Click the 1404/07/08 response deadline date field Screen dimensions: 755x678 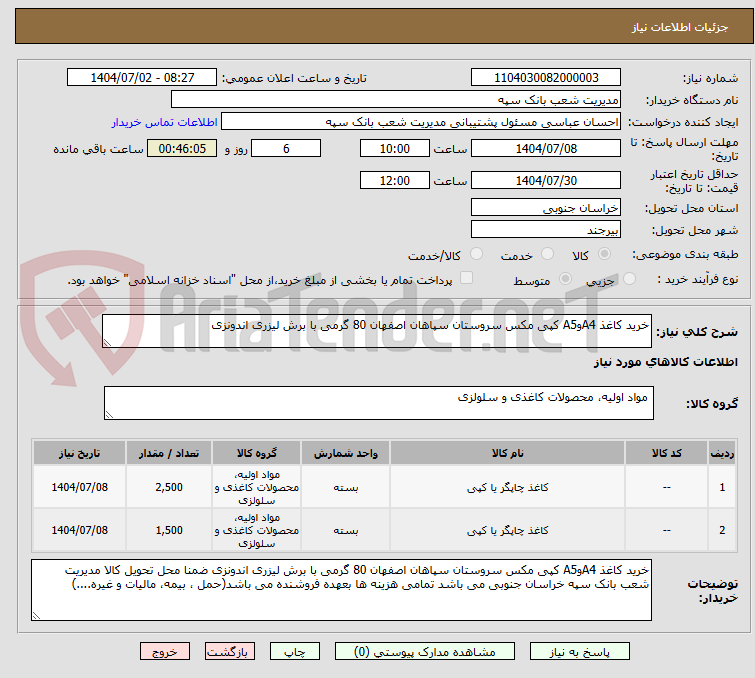pos(546,149)
